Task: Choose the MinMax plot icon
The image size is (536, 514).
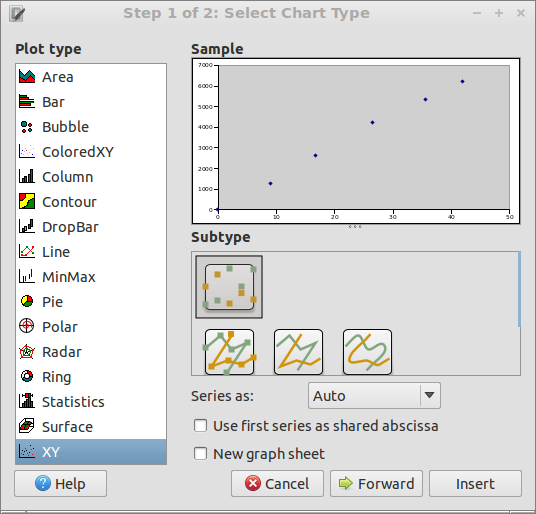Action: [27, 276]
